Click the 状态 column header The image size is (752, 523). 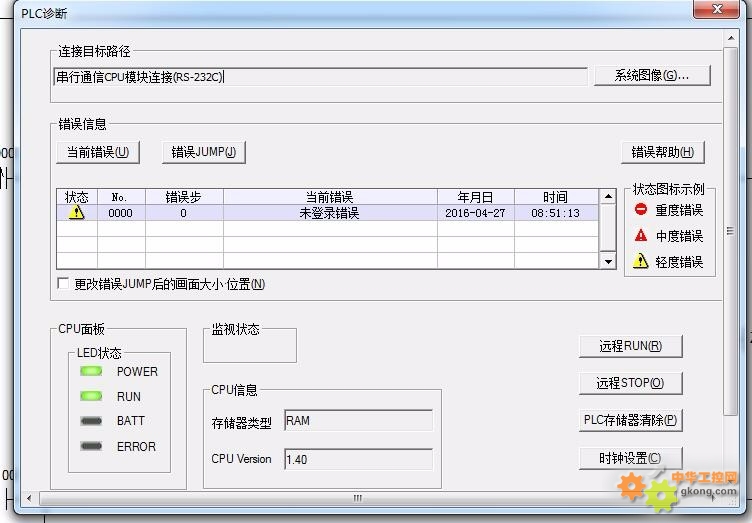pyautogui.click(x=77, y=197)
